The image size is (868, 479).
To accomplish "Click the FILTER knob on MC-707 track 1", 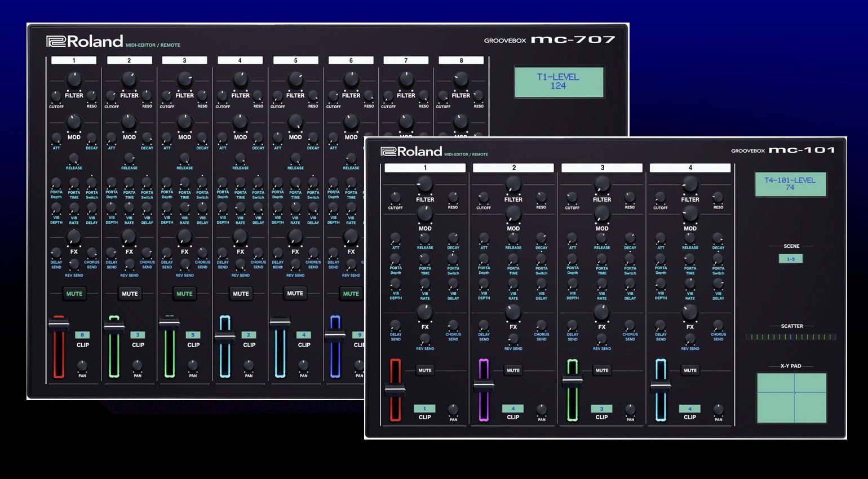I will pos(74,81).
